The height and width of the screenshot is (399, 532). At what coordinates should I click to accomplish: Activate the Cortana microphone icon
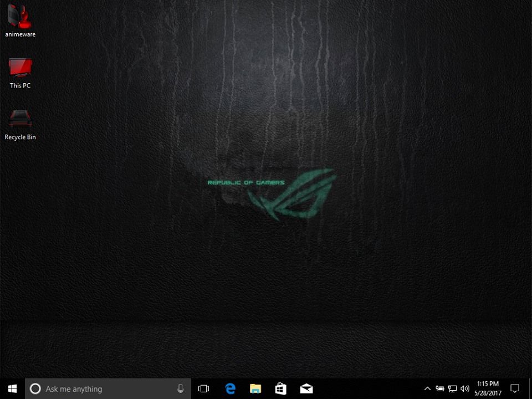pos(181,388)
